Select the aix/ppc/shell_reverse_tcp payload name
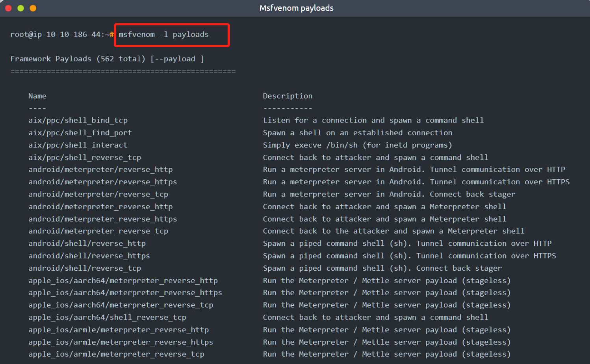The height and width of the screenshot is (364, 590). [x=85, y=158]
